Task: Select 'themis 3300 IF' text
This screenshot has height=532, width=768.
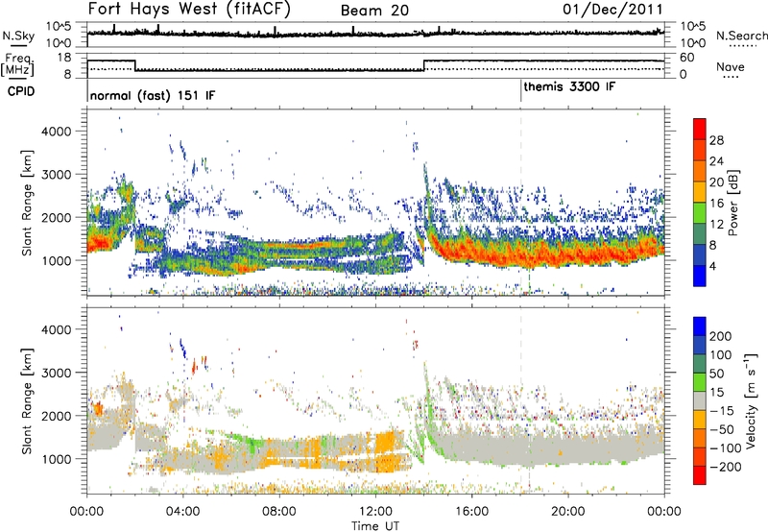Action: pos(569,87)
